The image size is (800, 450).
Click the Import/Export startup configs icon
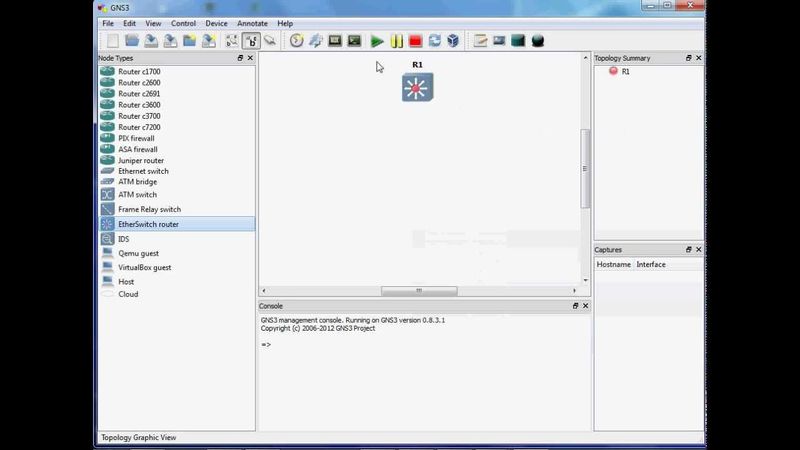[x=315, y=41]
